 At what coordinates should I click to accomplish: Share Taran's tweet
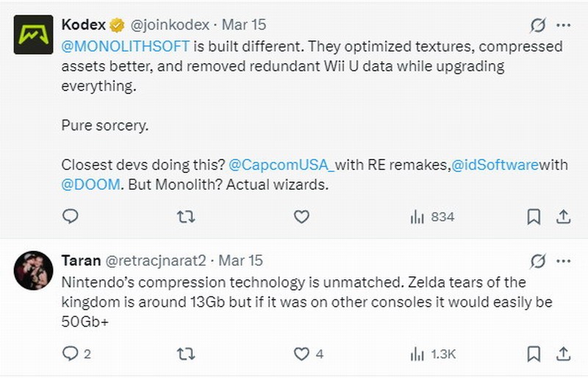click(x=562, y=354)
